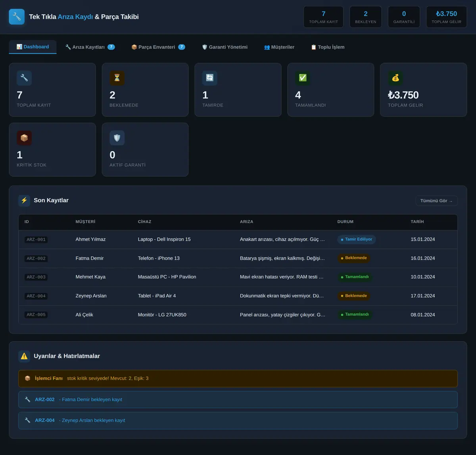Click the Tümünü Gör button
The height and width of the screenshot is (455, 476).
click(436, 201)
